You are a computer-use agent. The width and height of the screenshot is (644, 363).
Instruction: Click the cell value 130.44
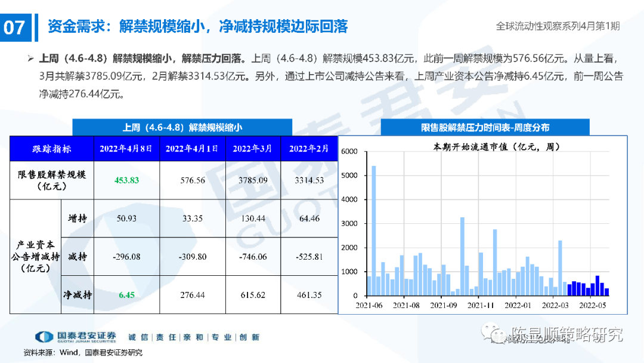pyautogui.click(x=253, y=219)
